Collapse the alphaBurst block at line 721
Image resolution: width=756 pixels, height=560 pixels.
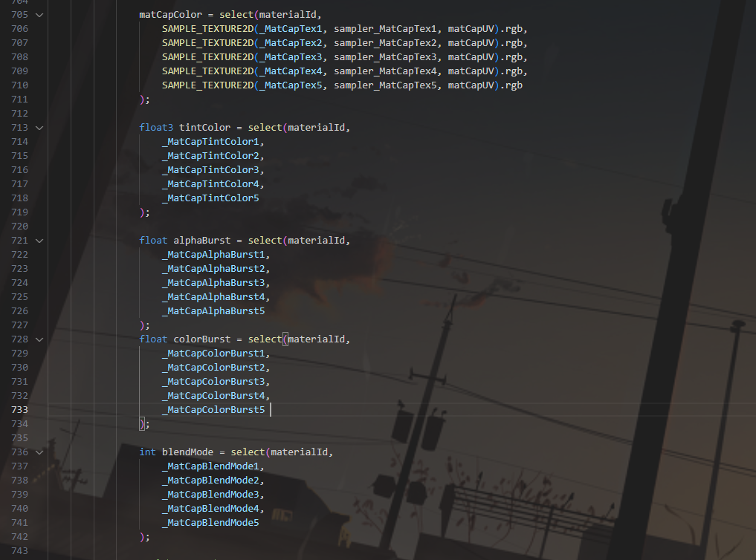pyautogui.click(x=39, y=241)
